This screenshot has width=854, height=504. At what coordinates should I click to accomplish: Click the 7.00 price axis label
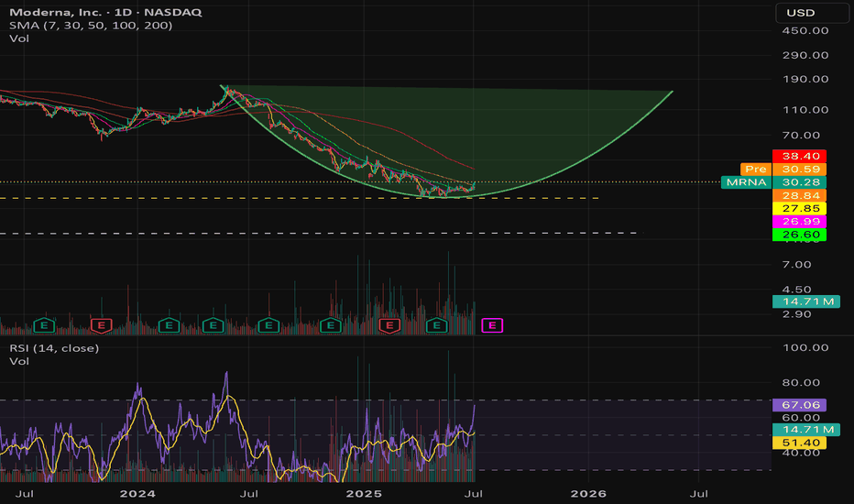796,264
